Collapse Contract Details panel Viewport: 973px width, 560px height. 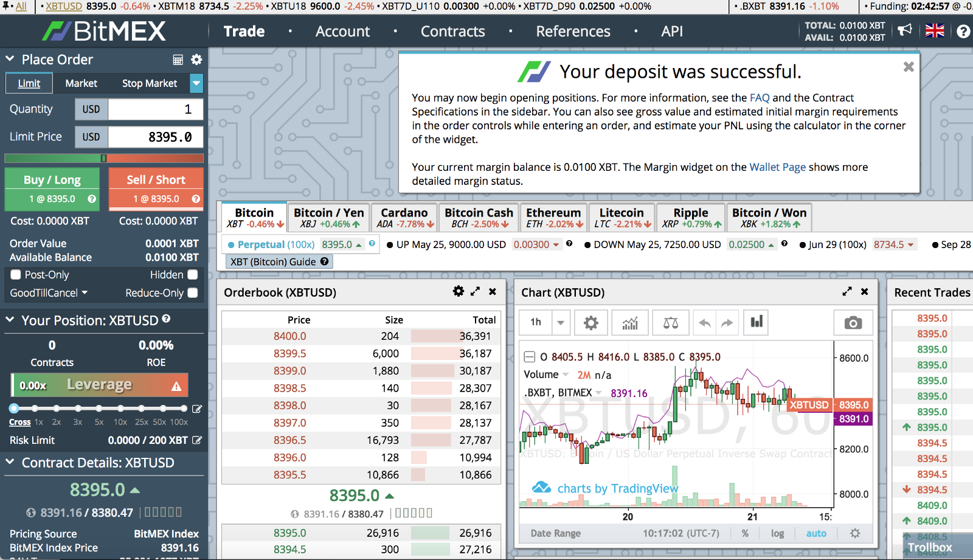coord(10,462)
